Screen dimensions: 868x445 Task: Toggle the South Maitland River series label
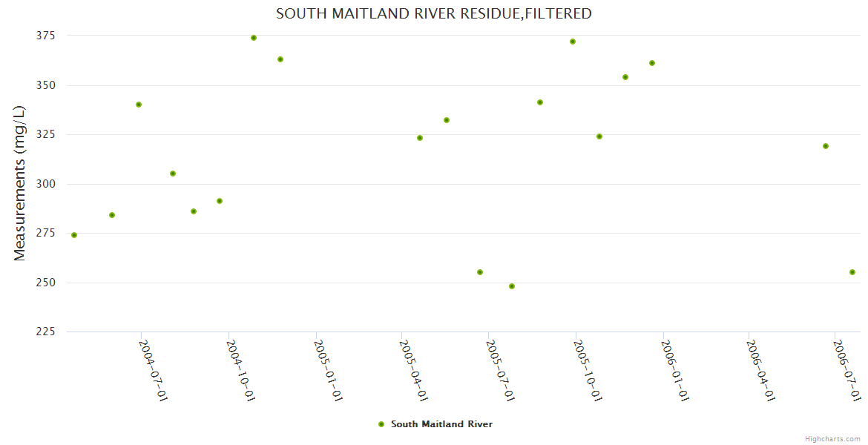[441, 424]
